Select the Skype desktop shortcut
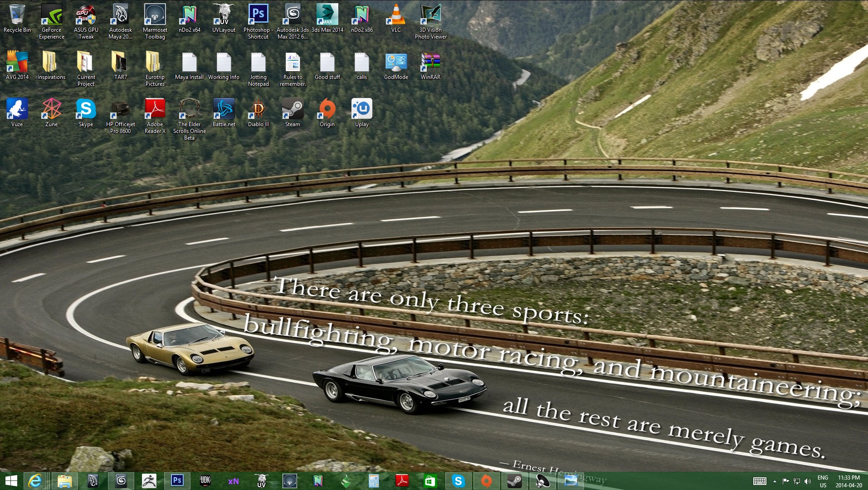Image resolution: width=868 pixels, height=490 pixels. (86, 113)
